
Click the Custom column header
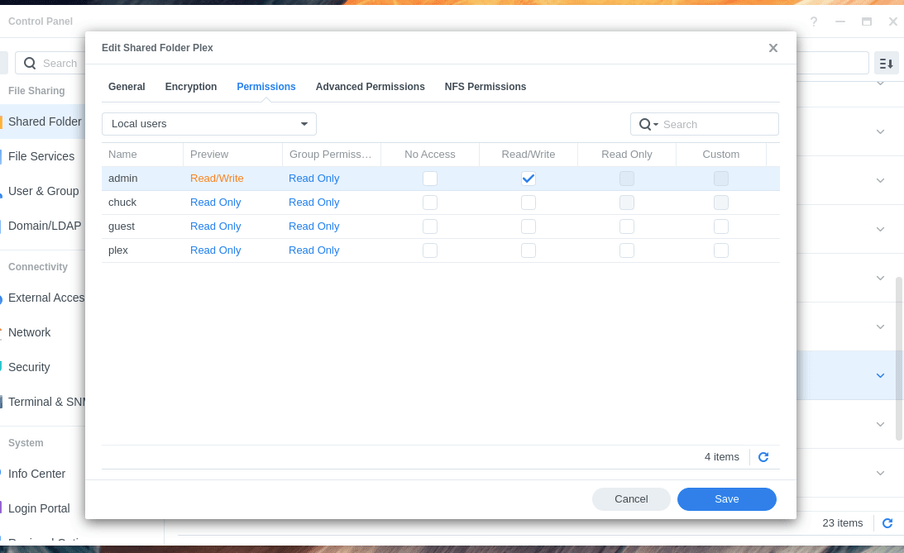[x=721, y=155]
